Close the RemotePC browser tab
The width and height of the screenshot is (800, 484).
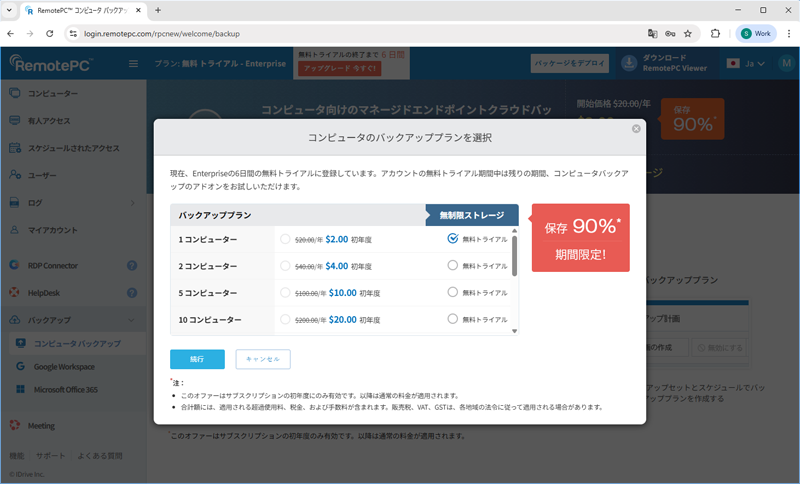(138, 10)
